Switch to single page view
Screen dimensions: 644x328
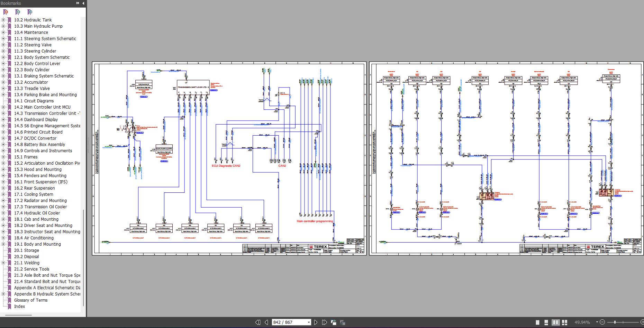coord(537,322)
